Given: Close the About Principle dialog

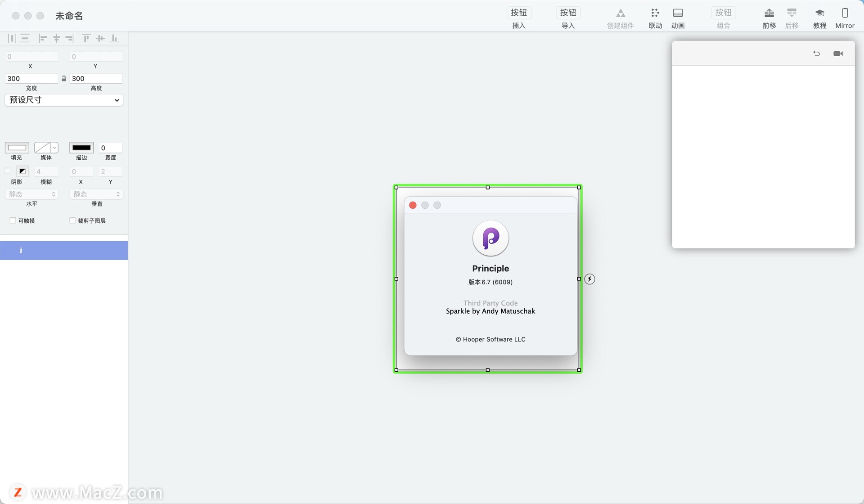Looking at the screenshot, I should tap(413, 205).
